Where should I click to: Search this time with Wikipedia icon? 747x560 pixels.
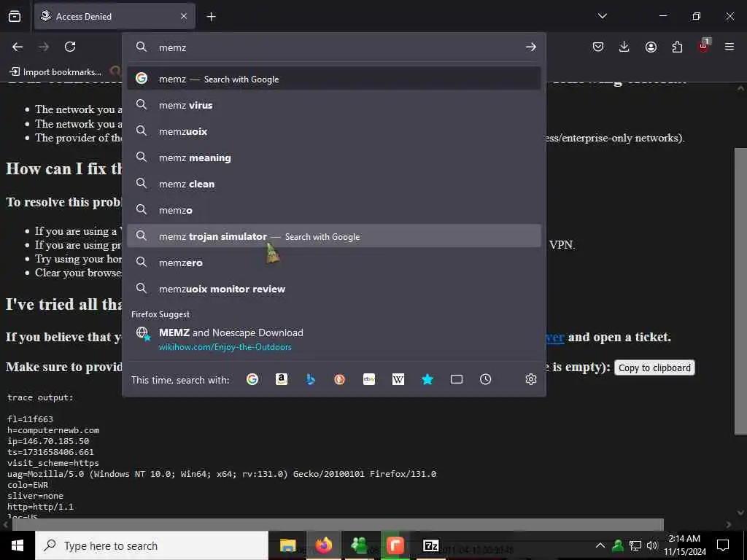398,379
